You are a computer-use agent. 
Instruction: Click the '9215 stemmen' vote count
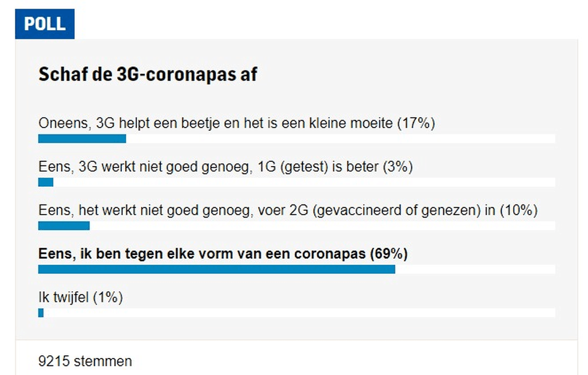pyautogui.click(x=85, y=361)
